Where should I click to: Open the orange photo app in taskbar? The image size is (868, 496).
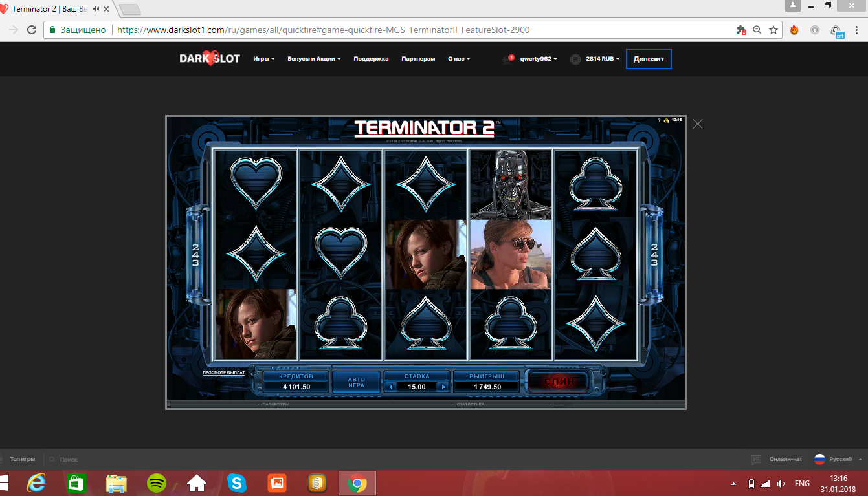point(276,483)
